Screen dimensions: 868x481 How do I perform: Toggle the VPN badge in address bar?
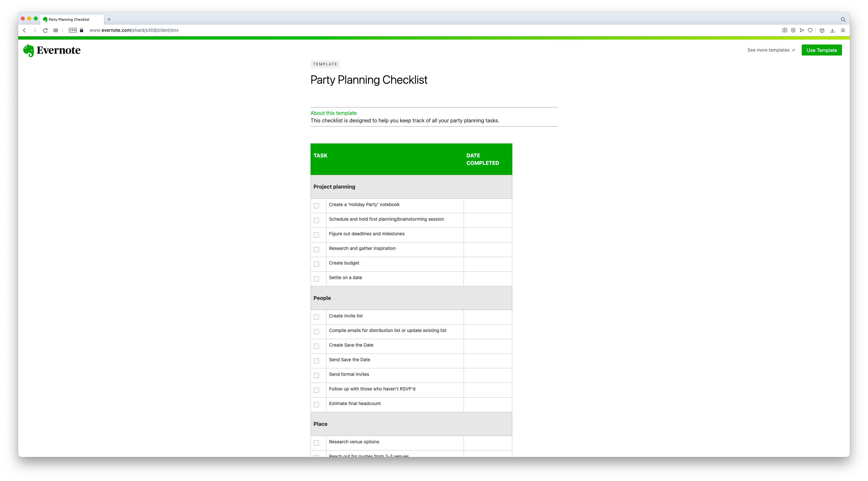pos(72,30)
